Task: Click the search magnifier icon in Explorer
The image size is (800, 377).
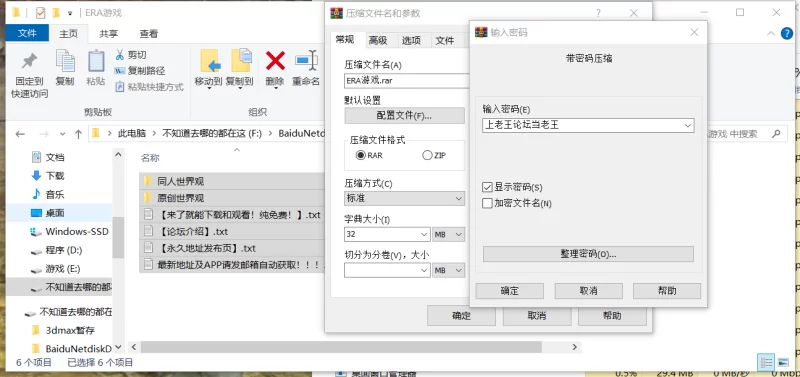Action: (776, 134)
